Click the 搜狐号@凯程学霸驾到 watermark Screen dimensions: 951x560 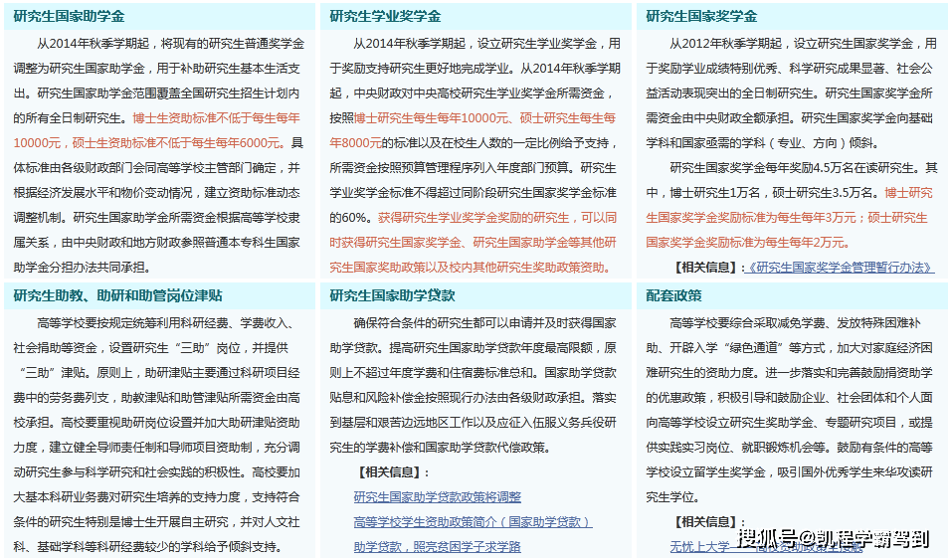[x=833, y=539]
